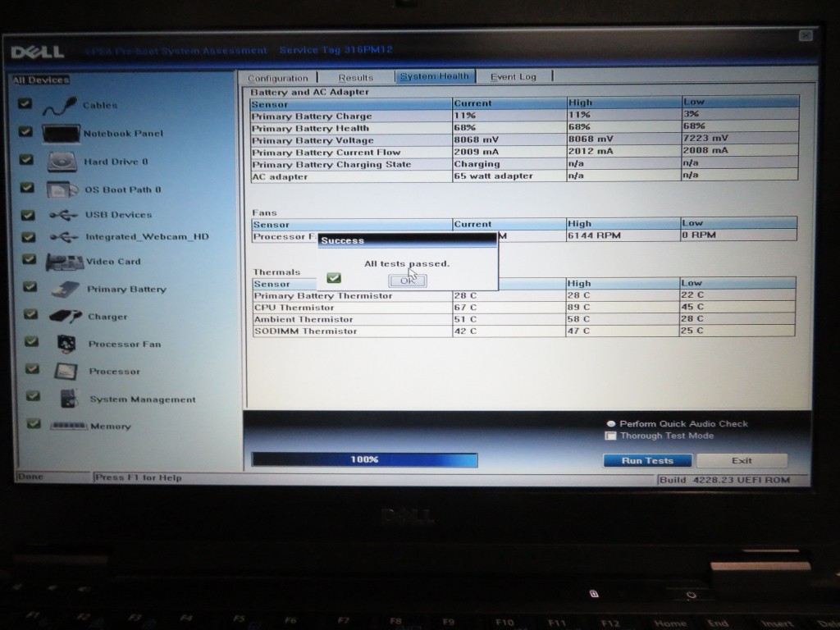The image size is (840, 630).
Task: Click the Primary Battery Health row label
Action: [310, 129]
